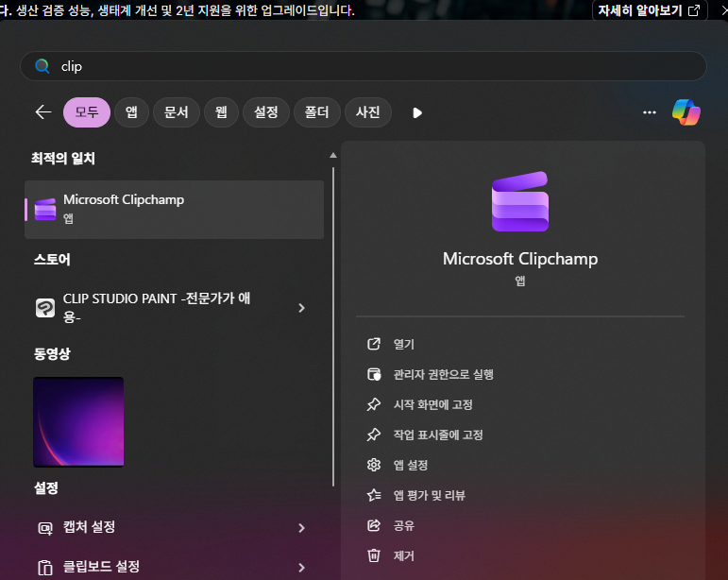
Task: Click the results list scroll-up arrow
Action: (x=333, y=156)
